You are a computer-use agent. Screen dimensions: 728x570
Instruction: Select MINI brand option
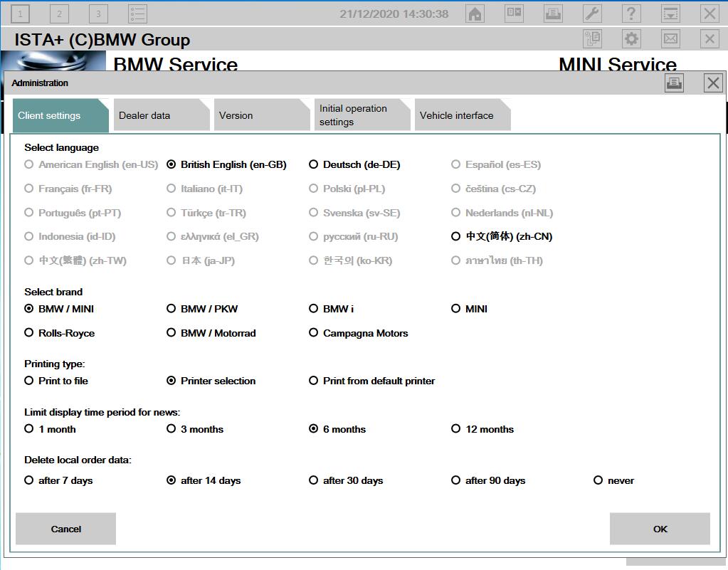(x=470, y=309)
